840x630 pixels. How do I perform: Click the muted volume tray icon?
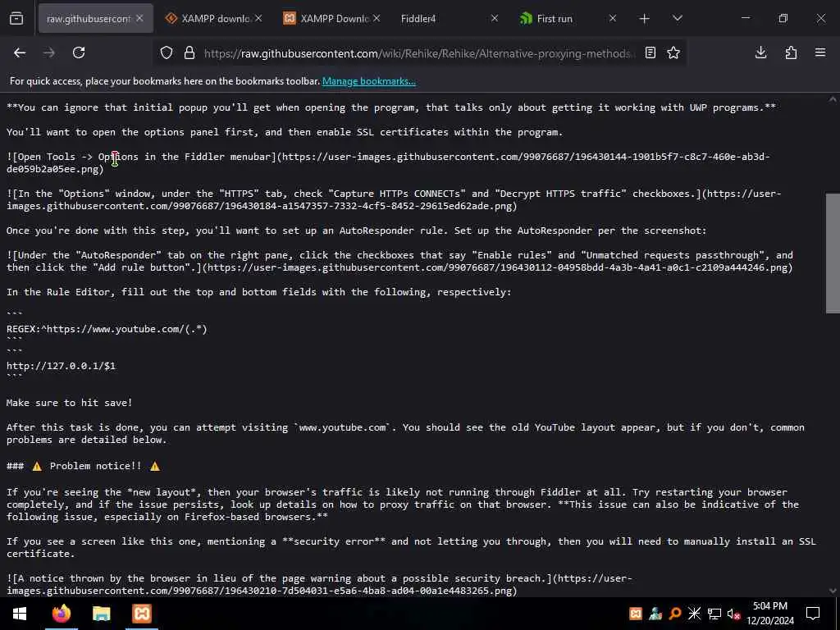733,614
